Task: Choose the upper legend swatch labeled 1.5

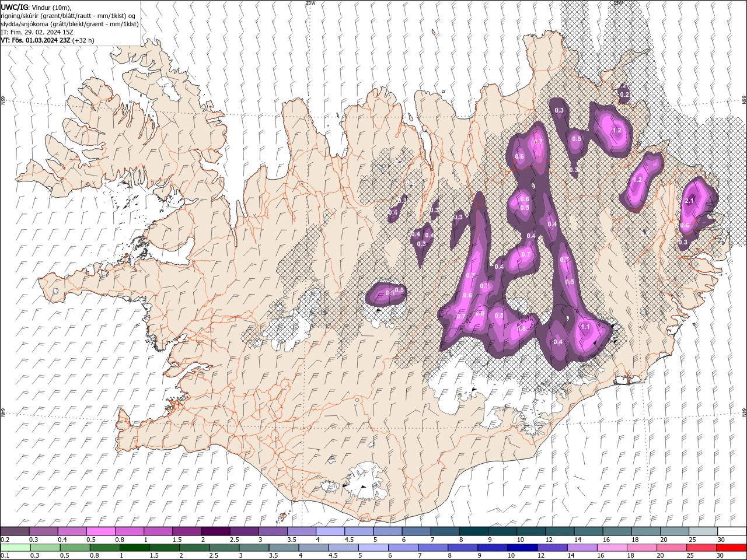Action: pyautogui.click(x=187, y=531)
